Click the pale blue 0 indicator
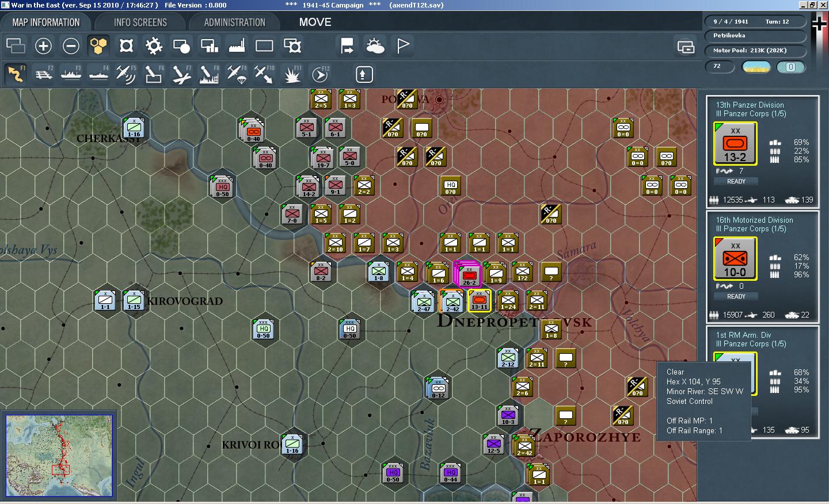Screen dimensions: 829x504 [790, 67]
